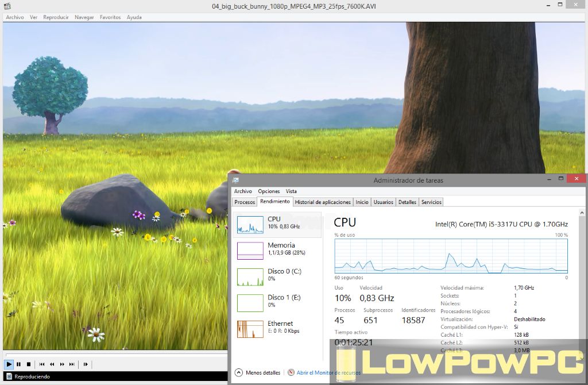Click the 128 kB Caché L1 value
The image size is (588, 385).
(x=521, y=334)
